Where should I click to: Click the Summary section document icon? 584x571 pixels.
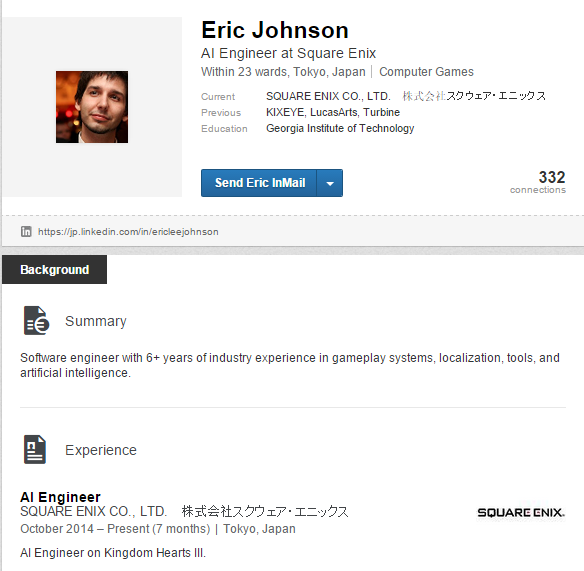click(36, 320)
